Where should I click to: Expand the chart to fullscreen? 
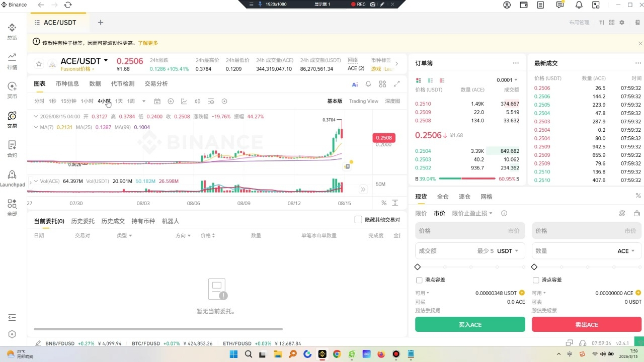tap(396, 84)
